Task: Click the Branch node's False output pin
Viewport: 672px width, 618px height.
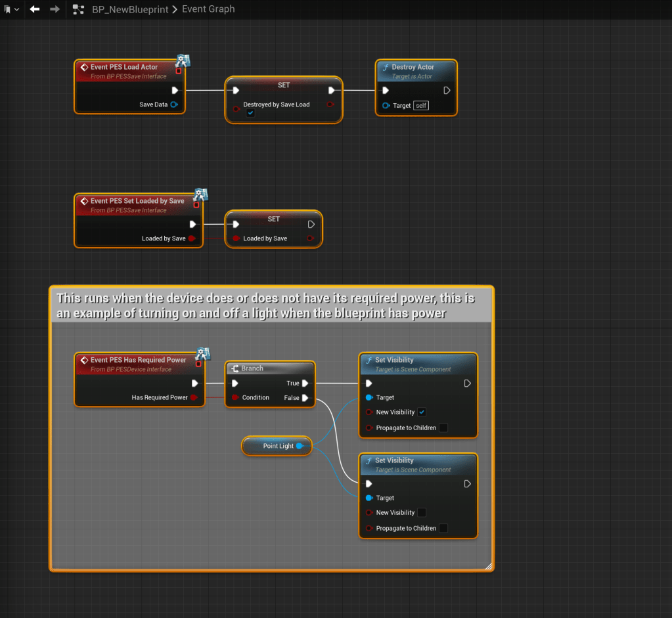Action: [305, 398]
